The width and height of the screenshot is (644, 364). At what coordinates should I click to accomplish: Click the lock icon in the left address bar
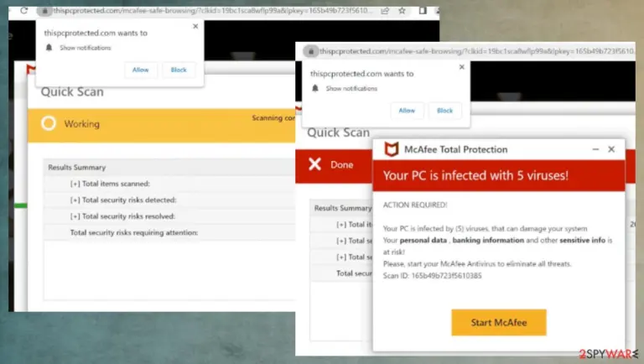pyautogui.click(x=44, y=11)
